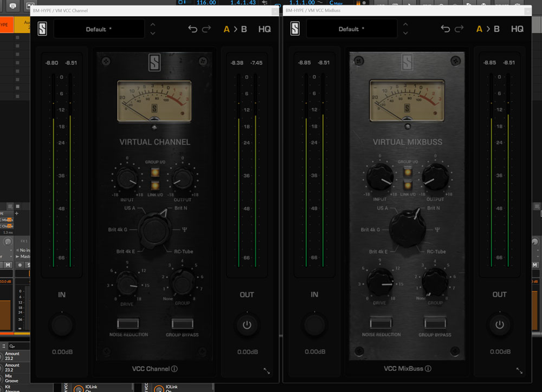Toggle output power button in VCC Channel

coord(247,325)
